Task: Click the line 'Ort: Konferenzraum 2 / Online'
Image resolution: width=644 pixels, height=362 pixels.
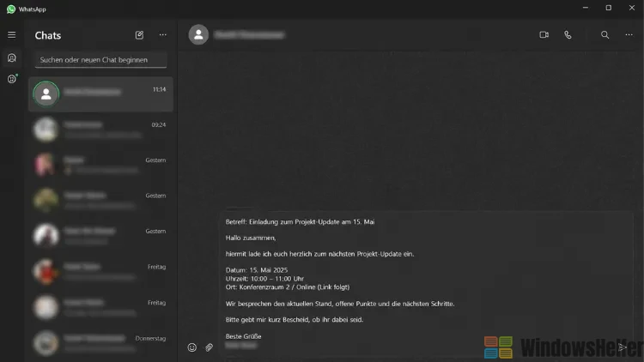Action: (288, 287)
